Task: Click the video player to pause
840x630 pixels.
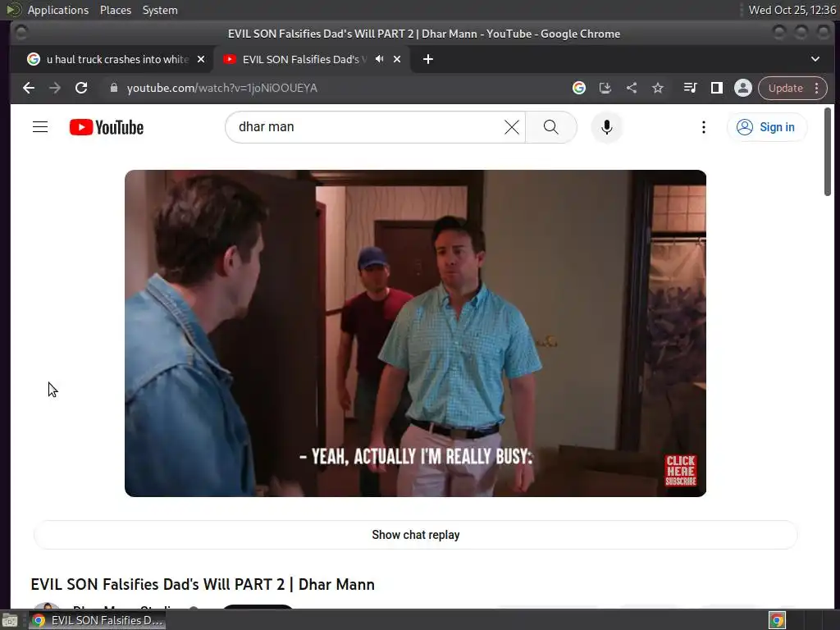Action: point(415,333)
